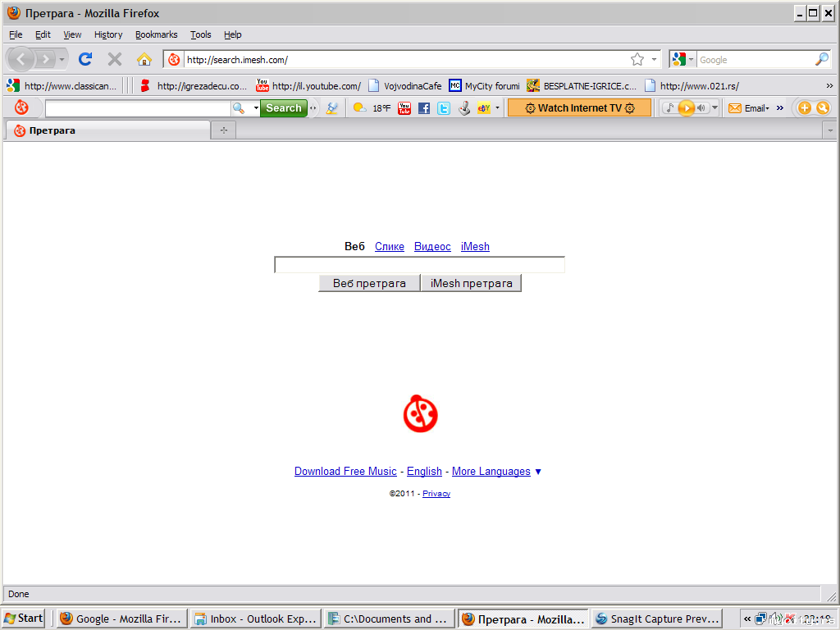The height and width of the screenshot is (630, 840).
Task: Click the red iMesh ladybug logo
Action: [x=421, y=413]
